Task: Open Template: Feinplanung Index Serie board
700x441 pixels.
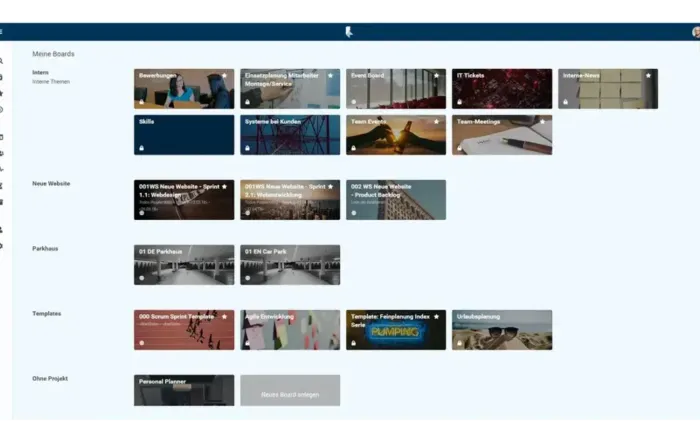Action: 396,330
